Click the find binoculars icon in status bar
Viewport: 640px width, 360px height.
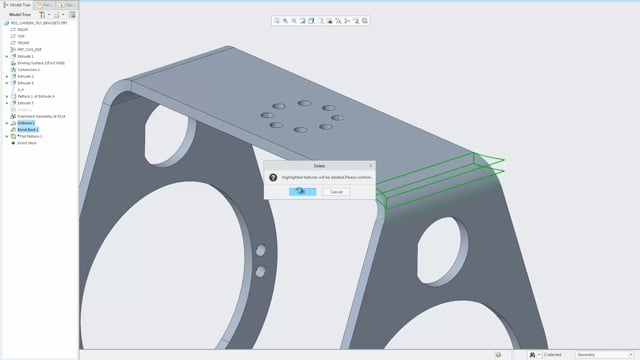[532, 355]
